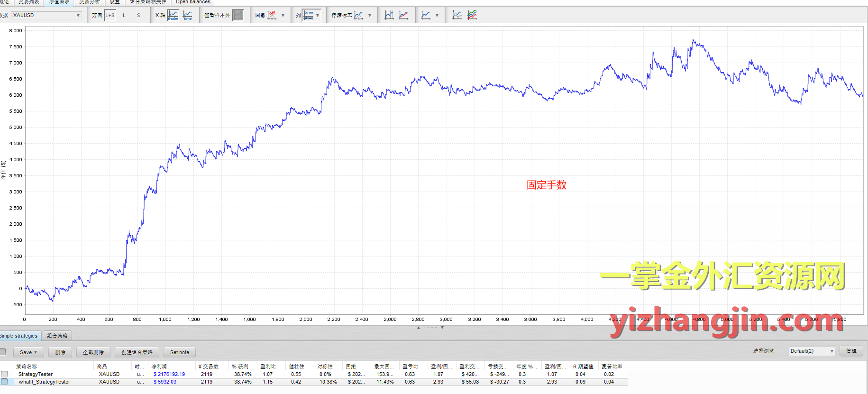
Task: Click the 153.9... max drawdown cell
Action: point(385,374)
